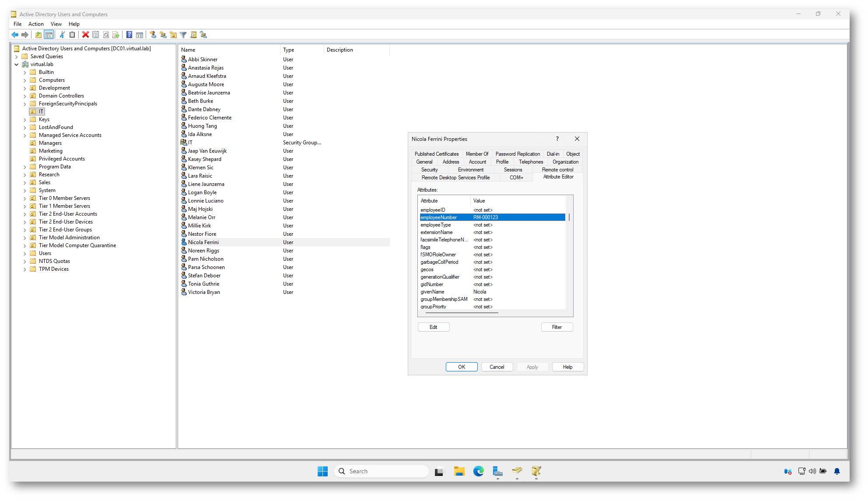868x500 pixels.
Task: Click the Export List toolbar icon
Action: tap(116, 35)
